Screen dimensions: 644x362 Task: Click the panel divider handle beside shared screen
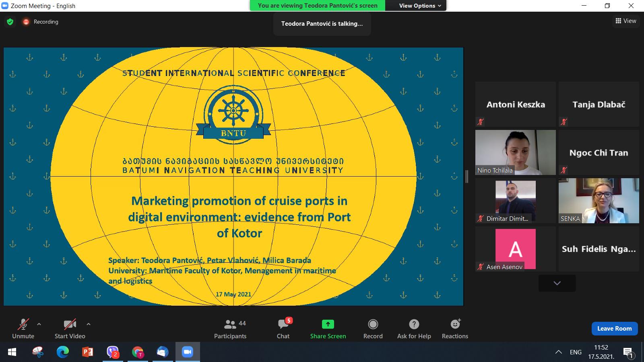[467, 176]
